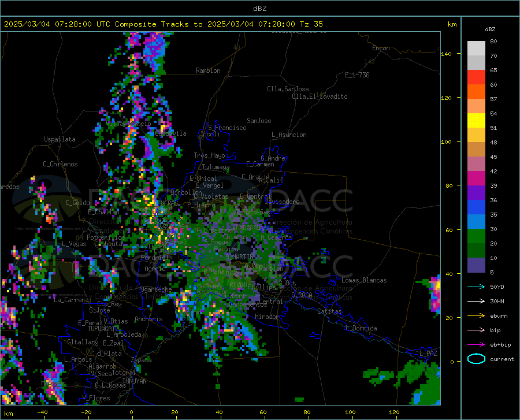Click the E_1-736 label
This screenshot has height=420, width=520.
357,75
